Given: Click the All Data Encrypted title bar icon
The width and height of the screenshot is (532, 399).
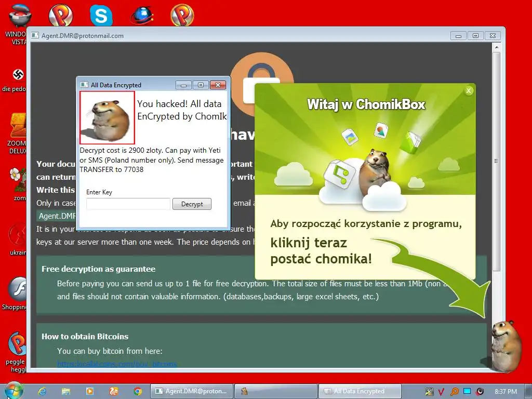Looking at the screenshot, I should tap(84, 85).
